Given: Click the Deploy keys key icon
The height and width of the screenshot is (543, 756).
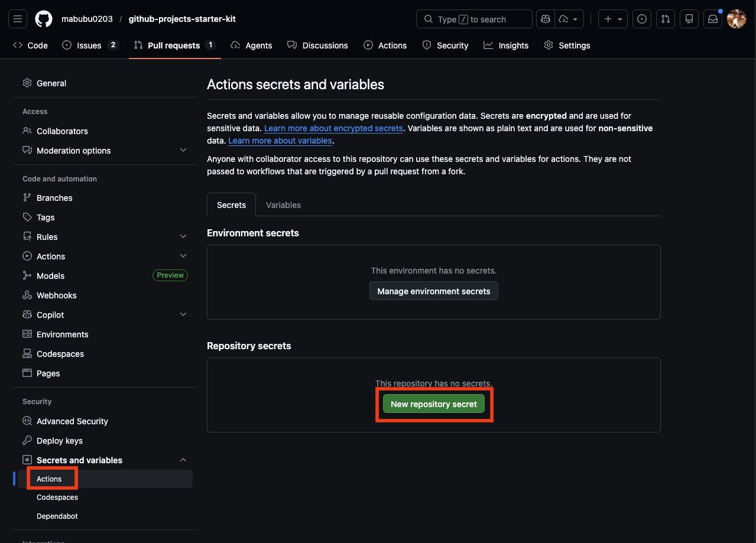Looking at the screenshot, I should point(27,441).
